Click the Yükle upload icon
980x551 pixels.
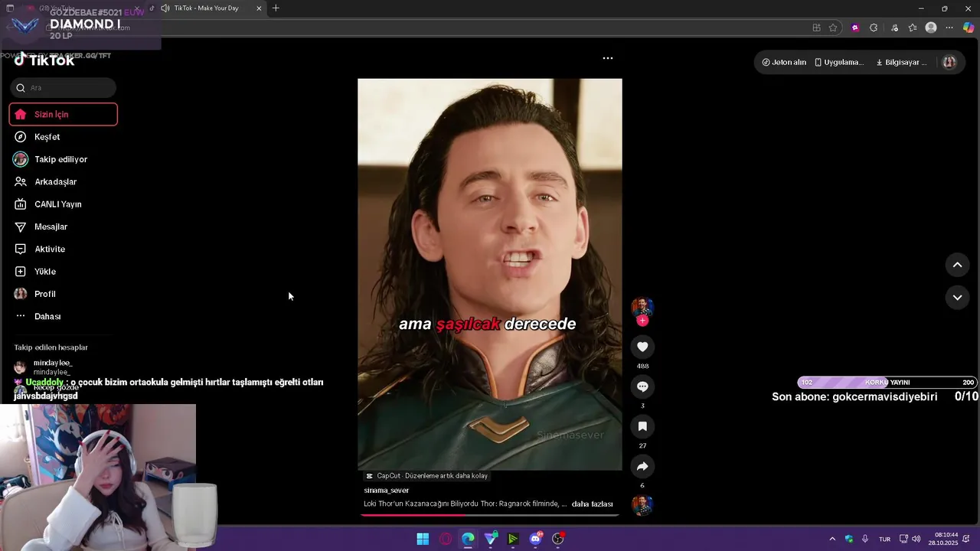[x=21, y=272]
